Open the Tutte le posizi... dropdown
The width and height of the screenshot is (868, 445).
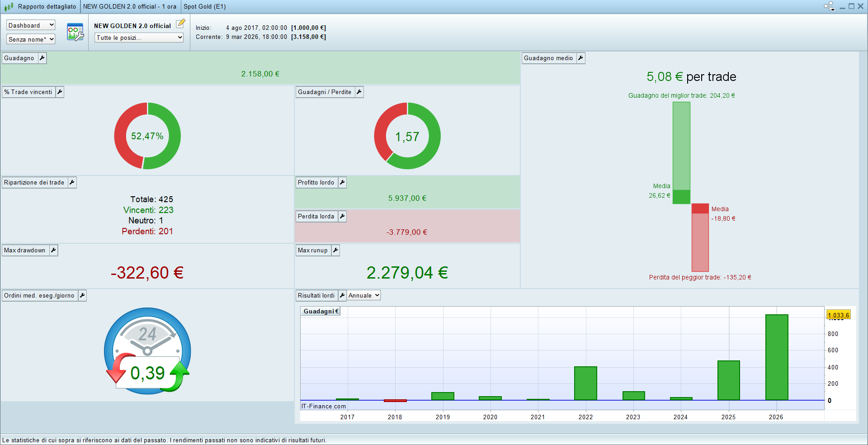point(139,38)
